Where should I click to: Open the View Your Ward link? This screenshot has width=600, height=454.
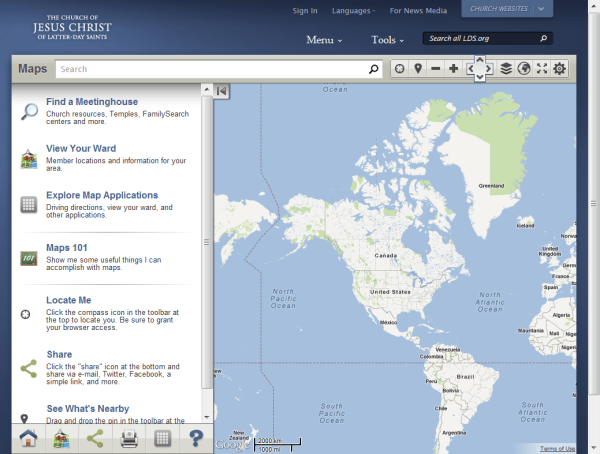tap(81, 149)
